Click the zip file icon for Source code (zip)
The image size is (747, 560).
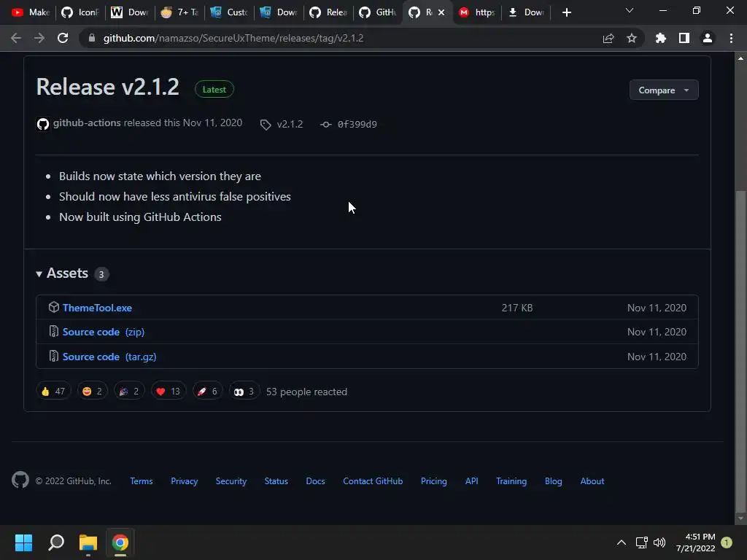click(54, 331)
